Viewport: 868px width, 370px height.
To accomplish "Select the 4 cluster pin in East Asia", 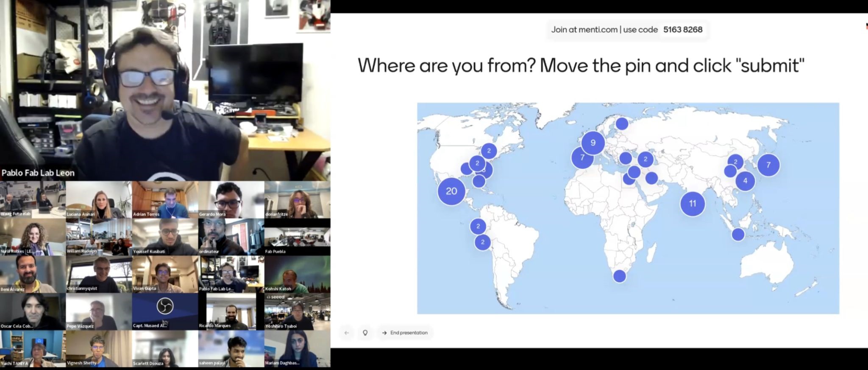I will 745,181.
